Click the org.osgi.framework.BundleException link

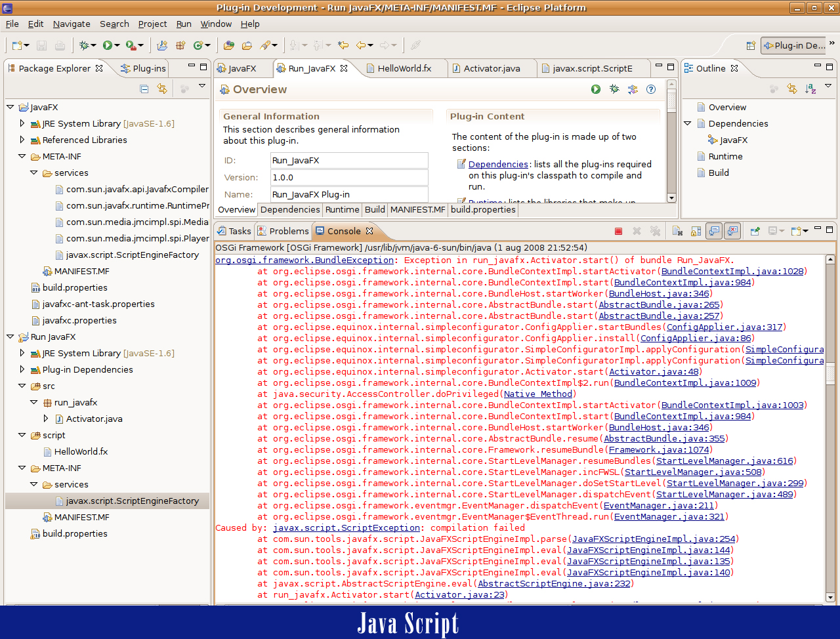tap(304, 260)
